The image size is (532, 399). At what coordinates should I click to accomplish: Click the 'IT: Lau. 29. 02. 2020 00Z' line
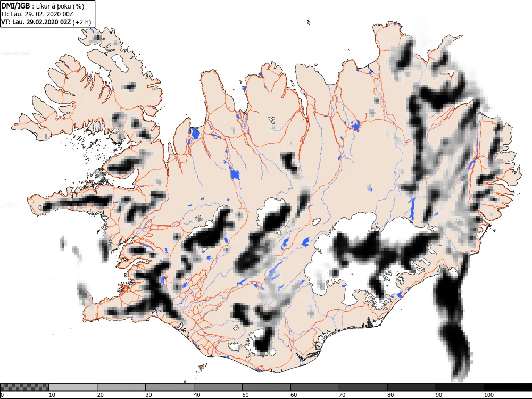[x=37, y=14]
